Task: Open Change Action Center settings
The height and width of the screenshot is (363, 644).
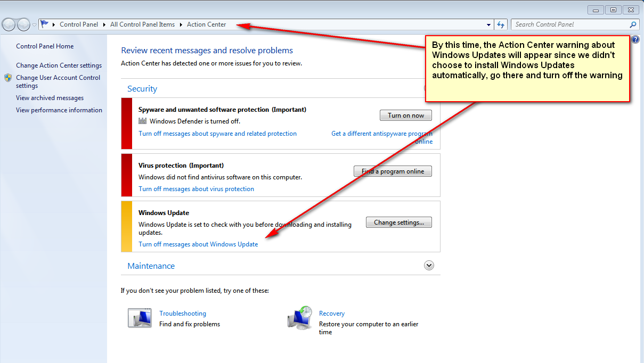Action: [59, 65]
